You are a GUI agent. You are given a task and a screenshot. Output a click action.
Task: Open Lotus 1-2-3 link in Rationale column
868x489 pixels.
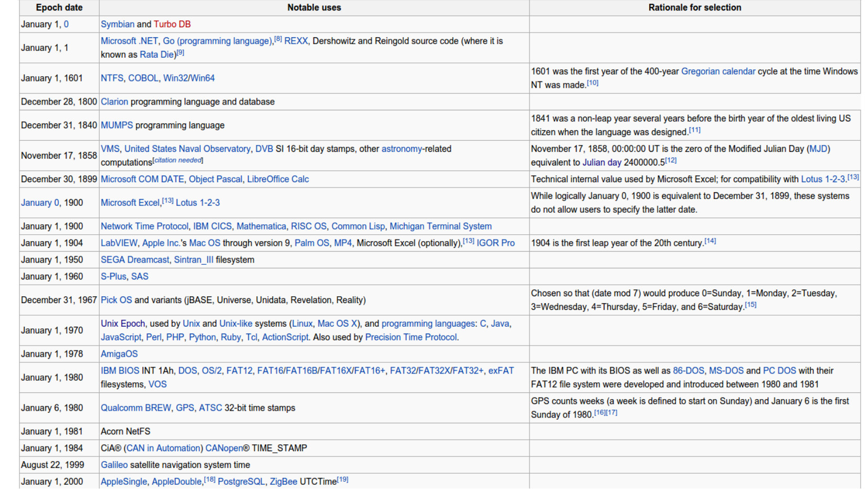[823, 180]
